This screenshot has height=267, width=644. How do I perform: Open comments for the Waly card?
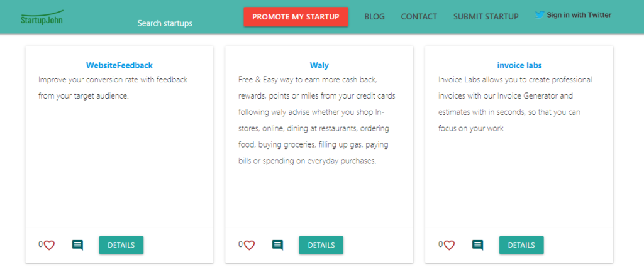(x=277, y=245)
